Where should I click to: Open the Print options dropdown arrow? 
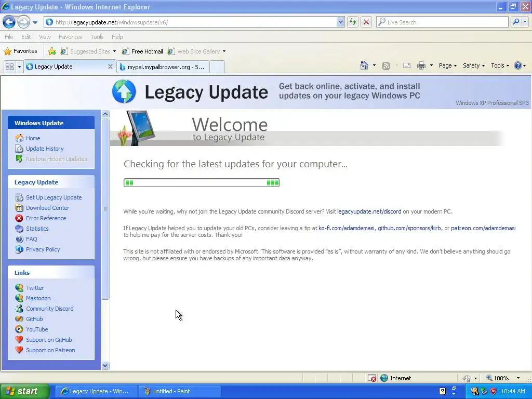click(431, 66)
